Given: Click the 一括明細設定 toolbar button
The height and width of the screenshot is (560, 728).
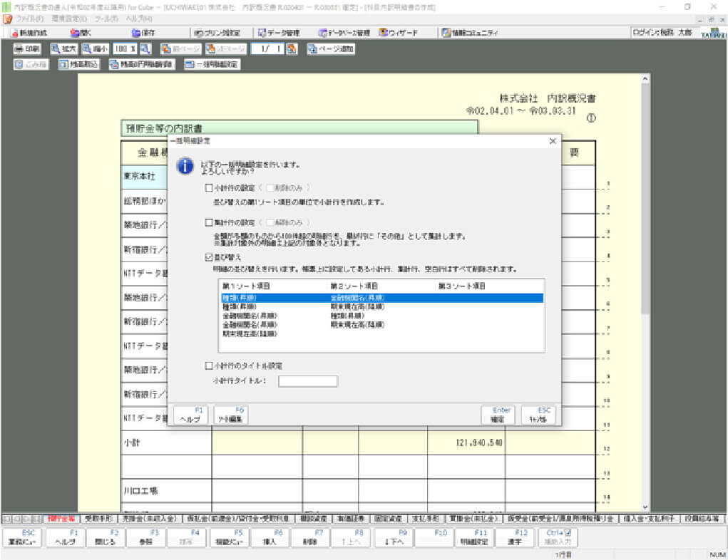Looking at the screenshot, I should pyautogui.click(x=212, y=65).
